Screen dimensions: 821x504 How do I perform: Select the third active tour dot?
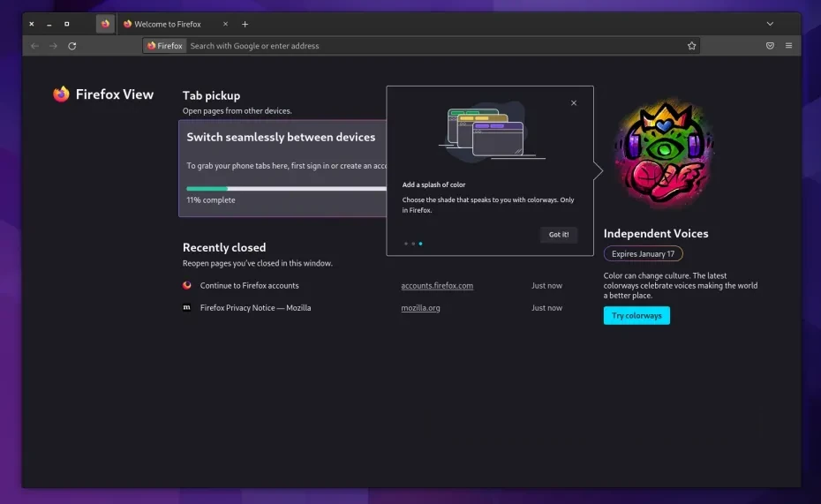420,244
